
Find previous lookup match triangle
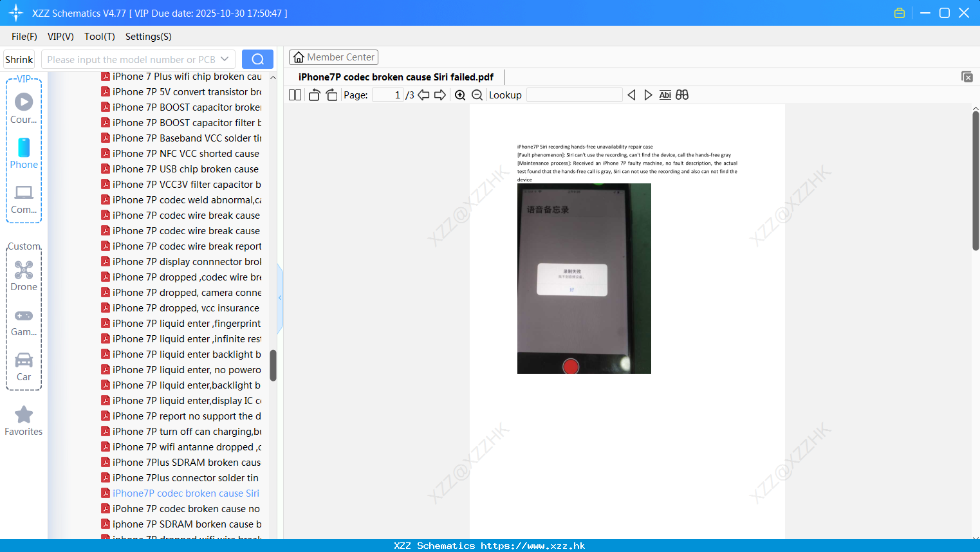[x=631, y=95]
